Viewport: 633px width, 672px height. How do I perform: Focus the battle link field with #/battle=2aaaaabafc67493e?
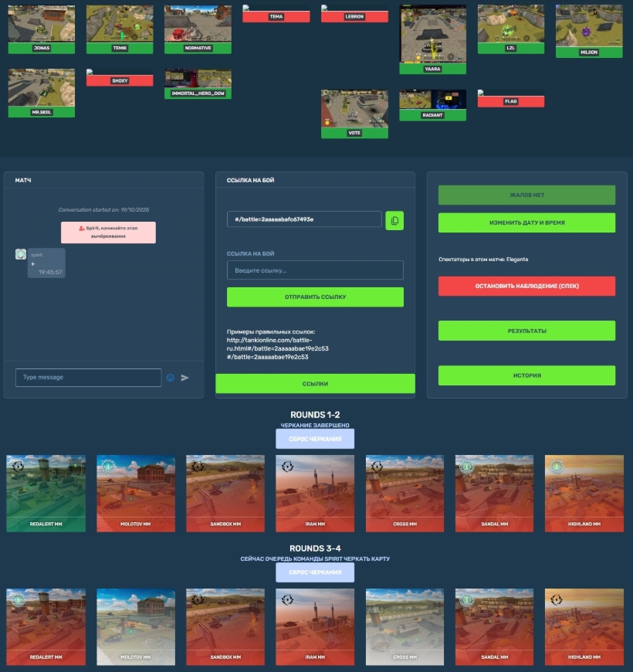(304, 219)
